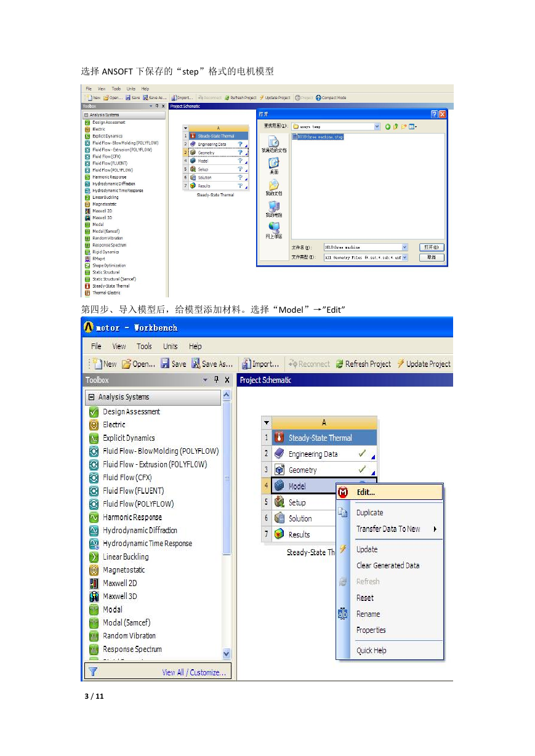Open the 文件名 combo box dropdown
This screenshot has width=535, height=756.
[404, 247]
